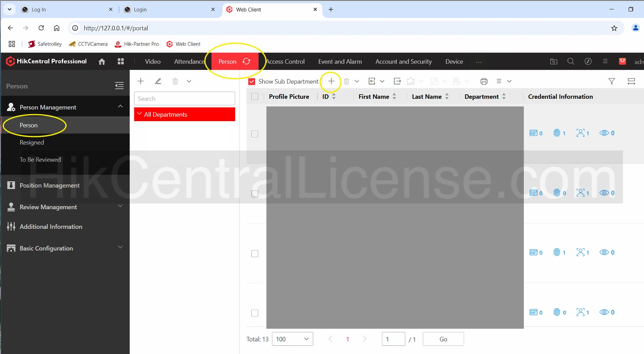Open the CCTVCamera bookmark

88,44
